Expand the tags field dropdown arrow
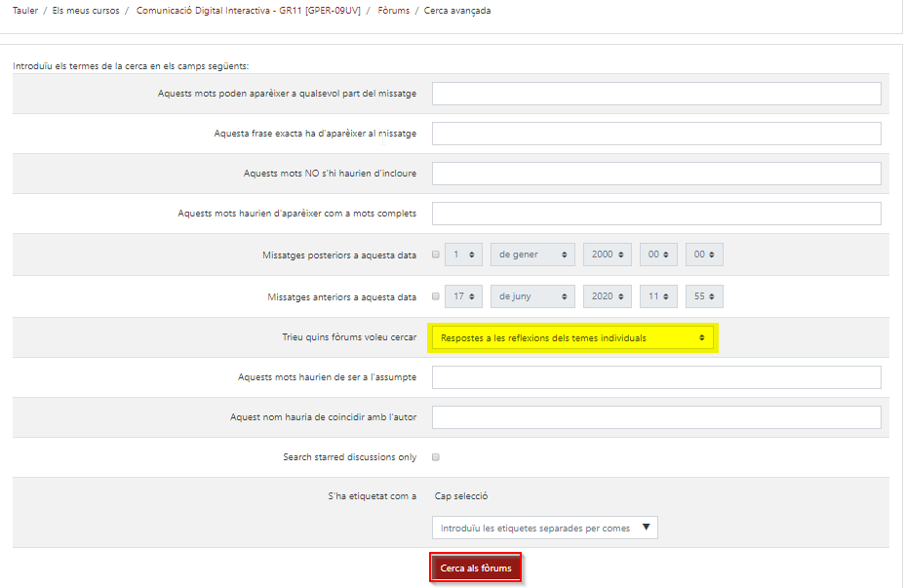The height and width of the screenshot is (588, 904). tap(647, 529)
